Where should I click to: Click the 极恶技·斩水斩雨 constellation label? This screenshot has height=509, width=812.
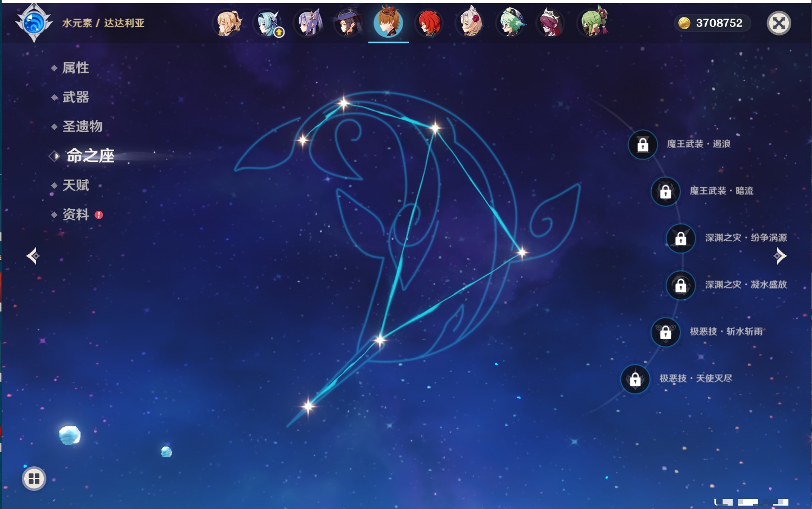coord(727,332)
